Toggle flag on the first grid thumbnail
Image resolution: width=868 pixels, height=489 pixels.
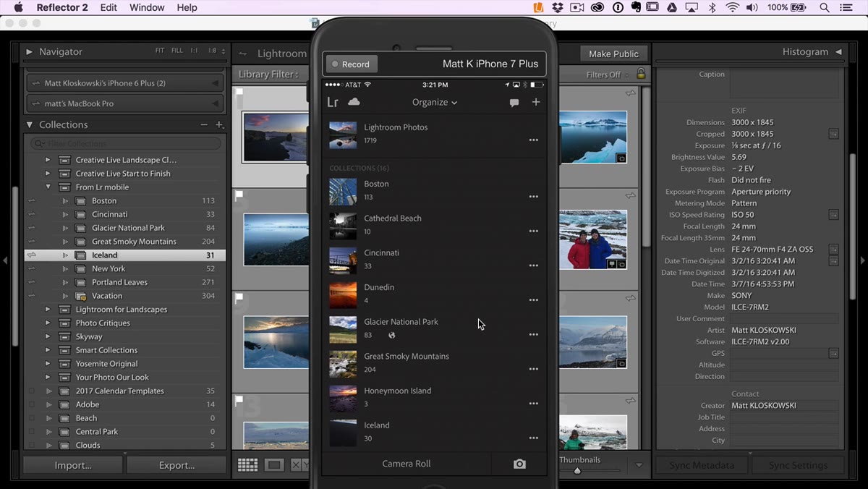point(239,93)
